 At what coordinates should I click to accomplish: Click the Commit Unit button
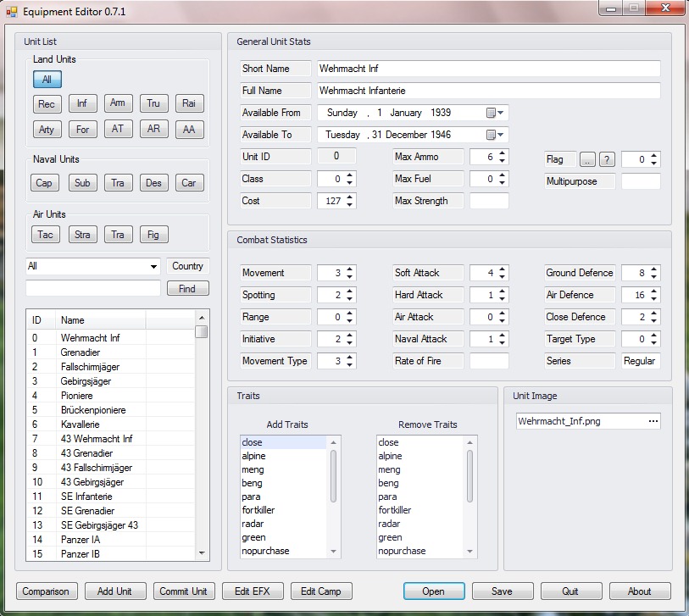184,591
